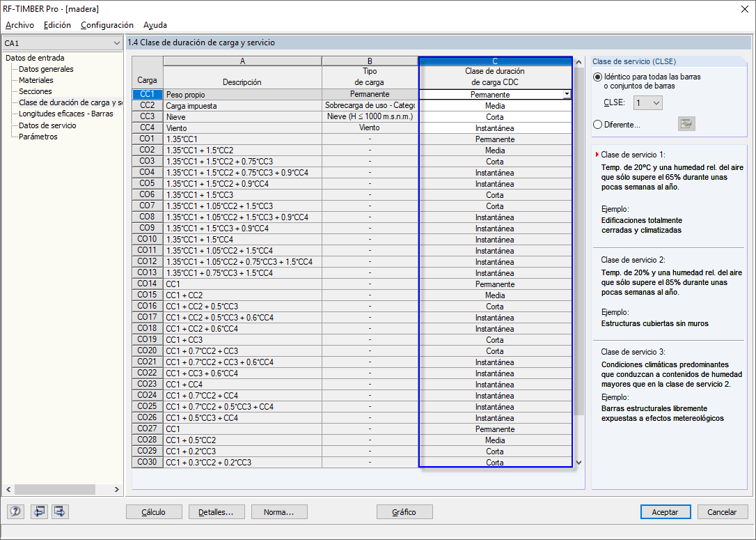
Task: Select Secciones in the tree
Action: 36,91
